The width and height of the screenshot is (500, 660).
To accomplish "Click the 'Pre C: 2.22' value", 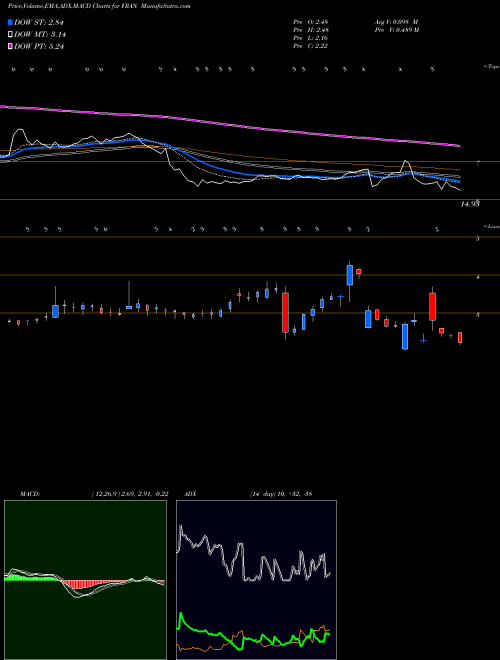I will pyautogui.click(x=311, y=46).
